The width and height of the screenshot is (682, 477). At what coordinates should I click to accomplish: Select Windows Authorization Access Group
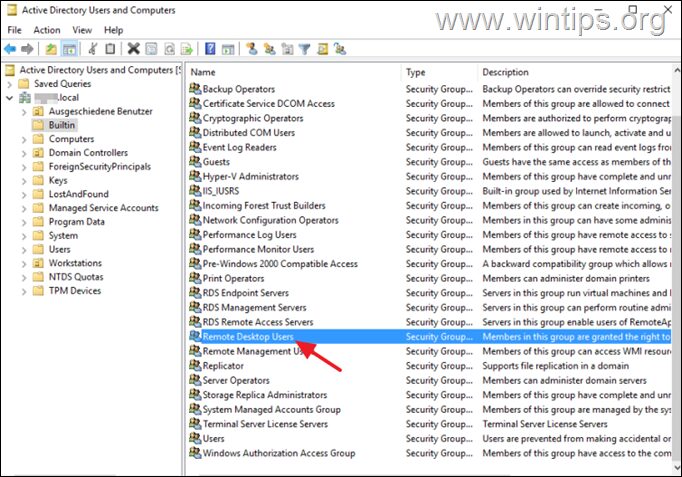click(x=279, y=453)
